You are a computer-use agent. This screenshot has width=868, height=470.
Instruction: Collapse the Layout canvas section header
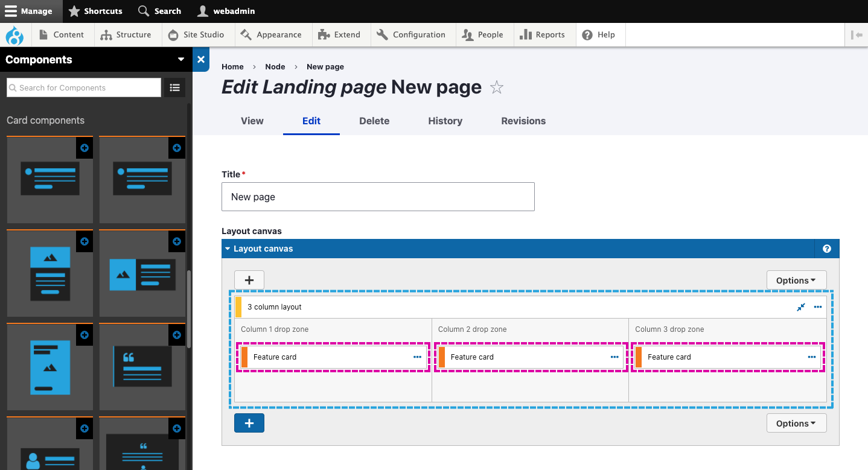pos(519,249)
